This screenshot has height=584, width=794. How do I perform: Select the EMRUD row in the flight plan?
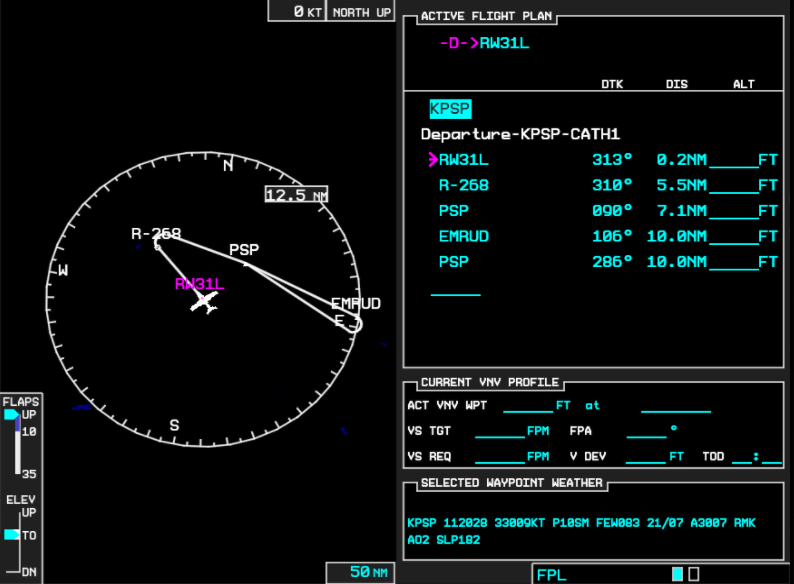click(x=465, y=237)
